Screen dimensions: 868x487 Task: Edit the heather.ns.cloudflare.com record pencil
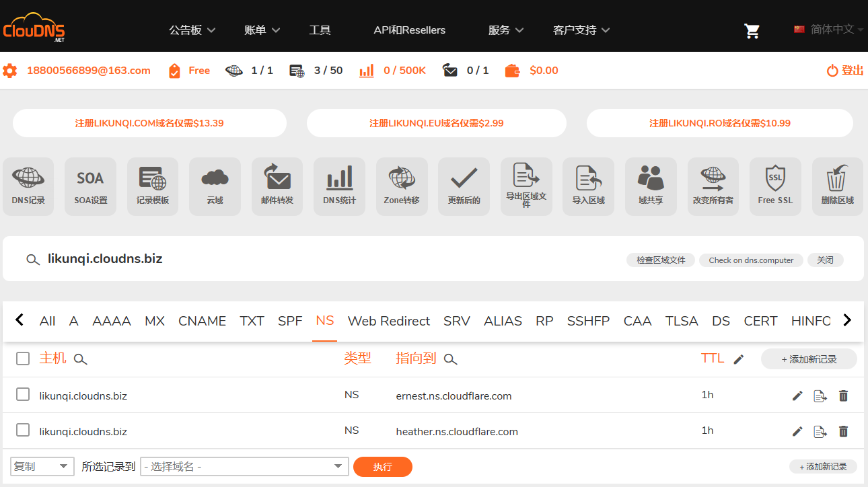pos(797,431)
